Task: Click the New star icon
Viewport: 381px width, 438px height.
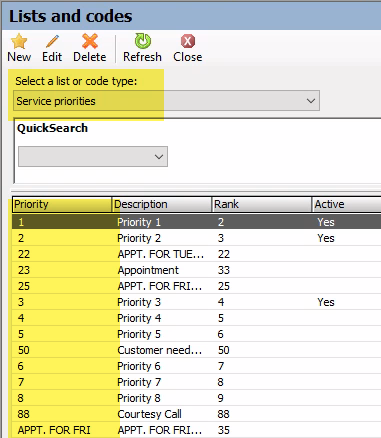Action: point(19,41)
